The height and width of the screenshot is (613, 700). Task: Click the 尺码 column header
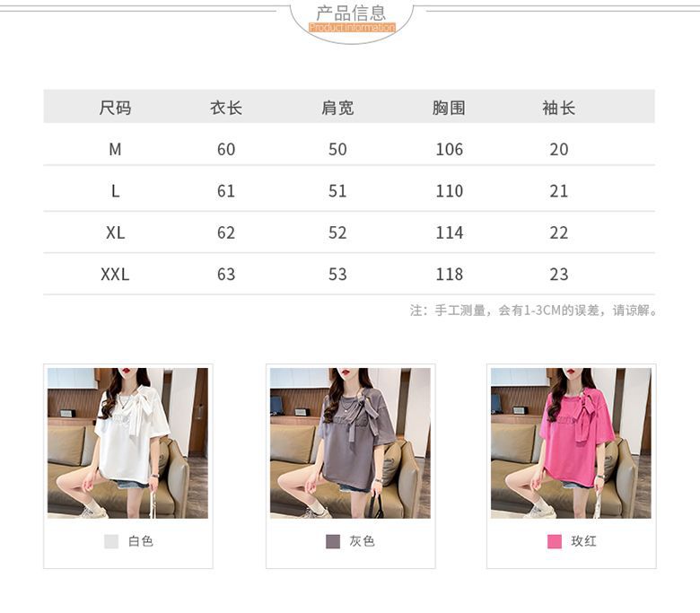coord(115,108)
